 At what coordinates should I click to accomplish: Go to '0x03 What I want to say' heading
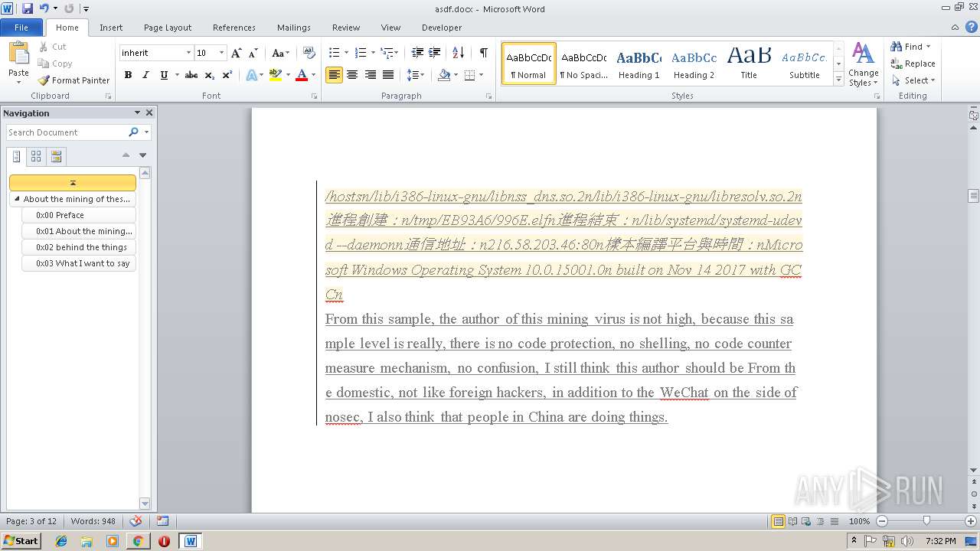80,263
